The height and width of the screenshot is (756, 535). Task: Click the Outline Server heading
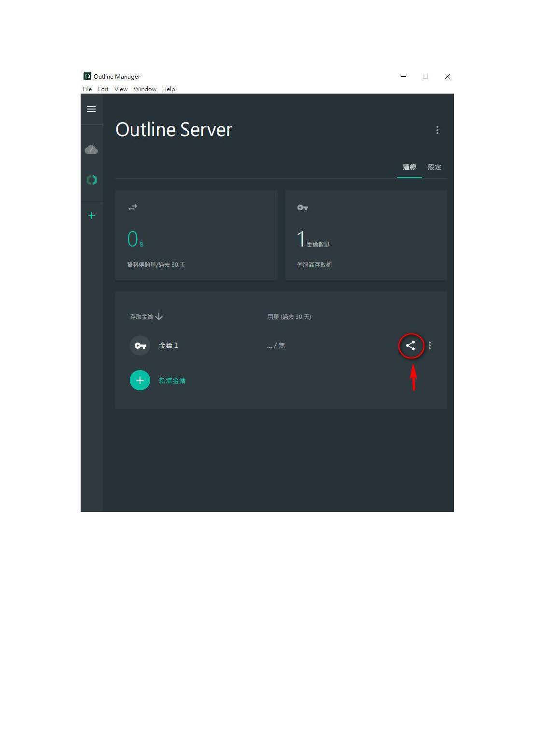click(x=174, y=129)
